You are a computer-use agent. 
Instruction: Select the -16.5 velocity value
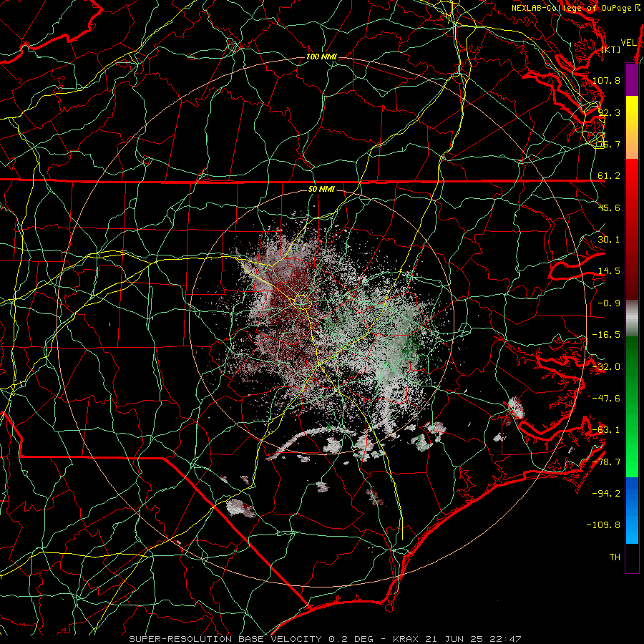[606, 335]
